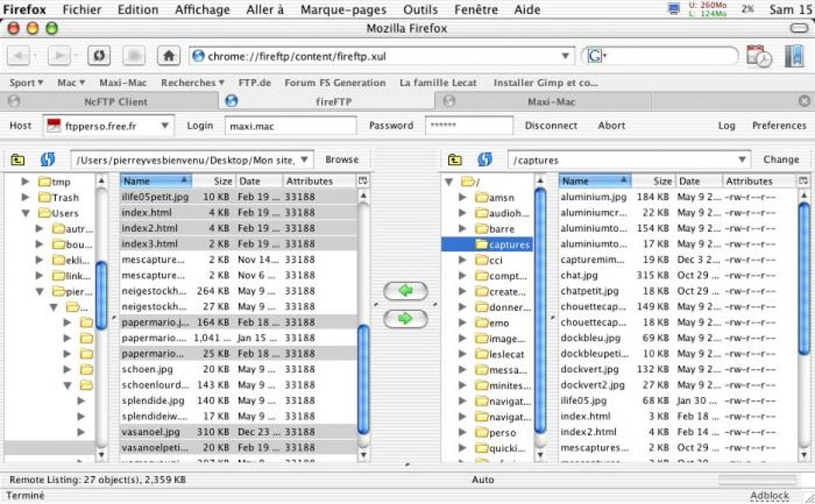Screen dimensions: 815x504
Task: Expand the tmp folder disclosure triangle
Action: tap(25, 181)
